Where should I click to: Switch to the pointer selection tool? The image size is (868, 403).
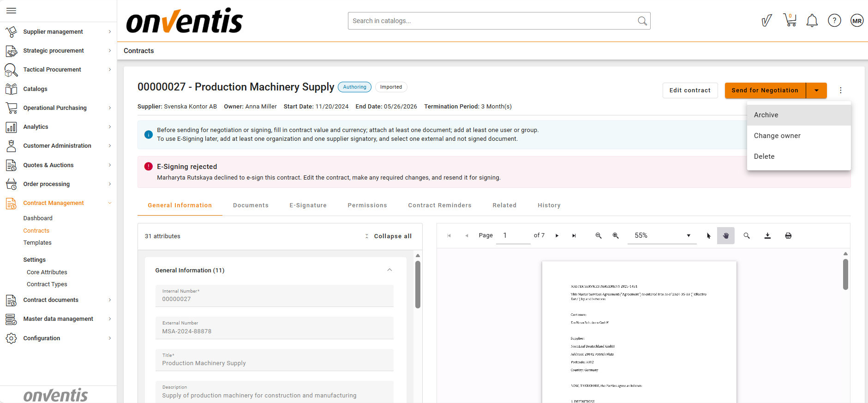pos(709,236)
